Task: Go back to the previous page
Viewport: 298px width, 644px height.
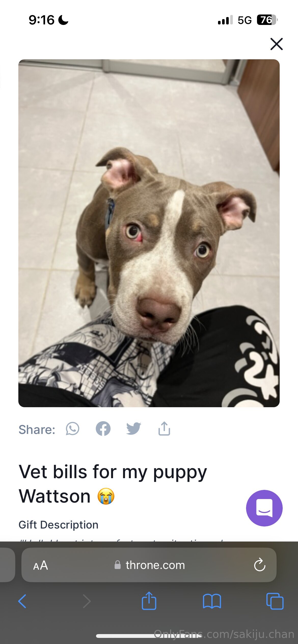Action: (22, 601)
